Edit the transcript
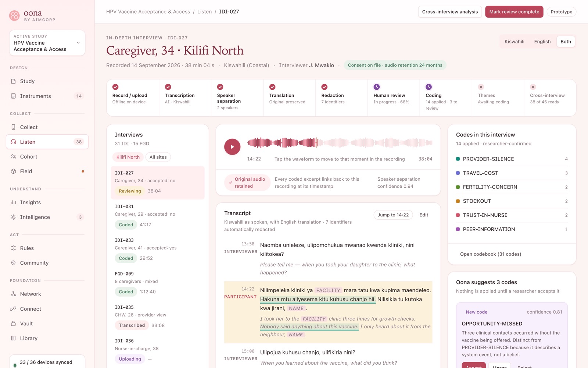 click(424, 215)
